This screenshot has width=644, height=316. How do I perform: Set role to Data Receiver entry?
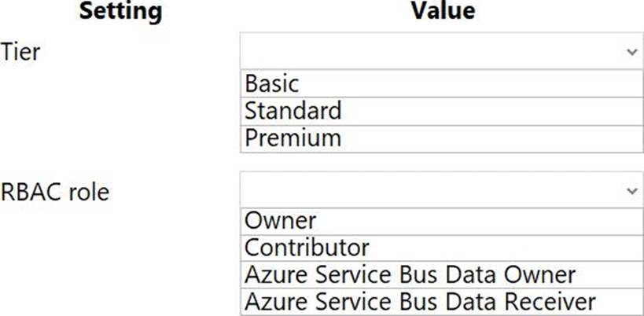440,301
